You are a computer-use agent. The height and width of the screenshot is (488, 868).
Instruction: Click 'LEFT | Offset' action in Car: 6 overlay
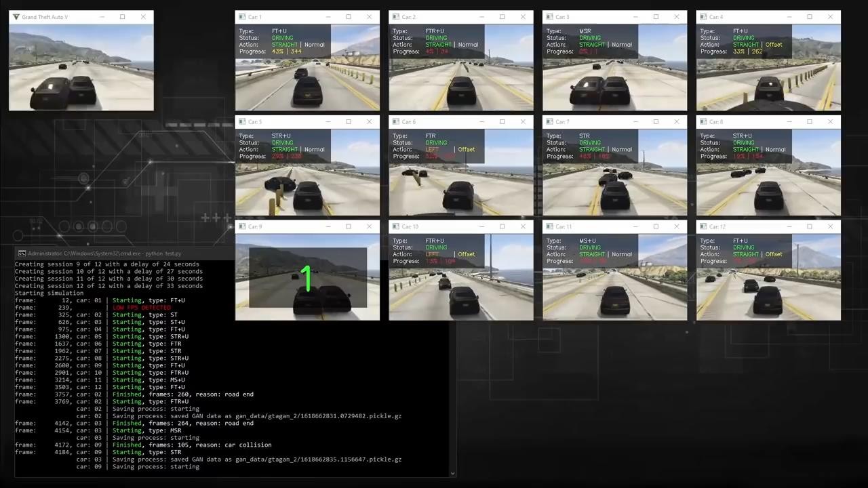click(450, 150)
